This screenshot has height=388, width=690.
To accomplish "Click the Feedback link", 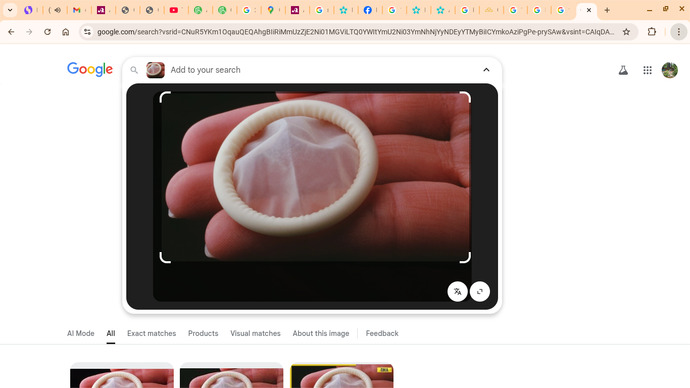I will [x=382, y=333].
